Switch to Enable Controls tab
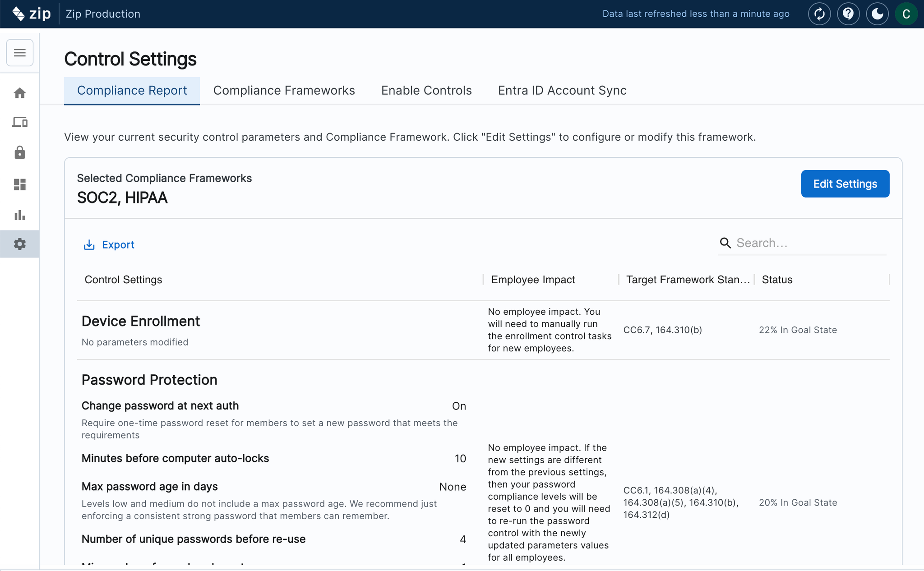The image size is (924, 571). 426,91
